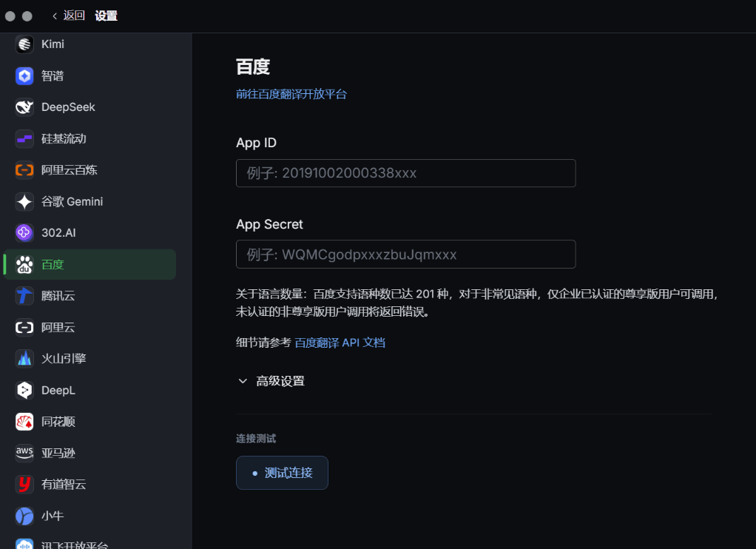
Task: Expand the 高级设置 section
Action: pyautogui.click(x=271, y=381)
